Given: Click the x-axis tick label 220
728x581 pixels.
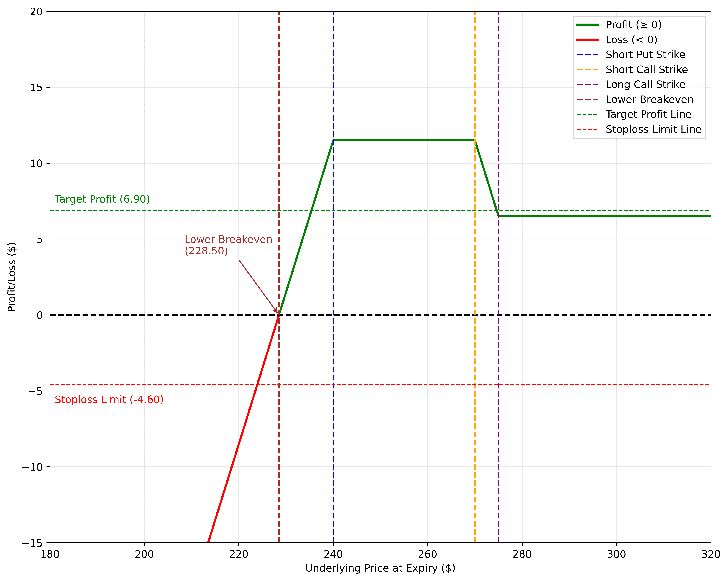Looking at the screenshot, I should (239, 554).
